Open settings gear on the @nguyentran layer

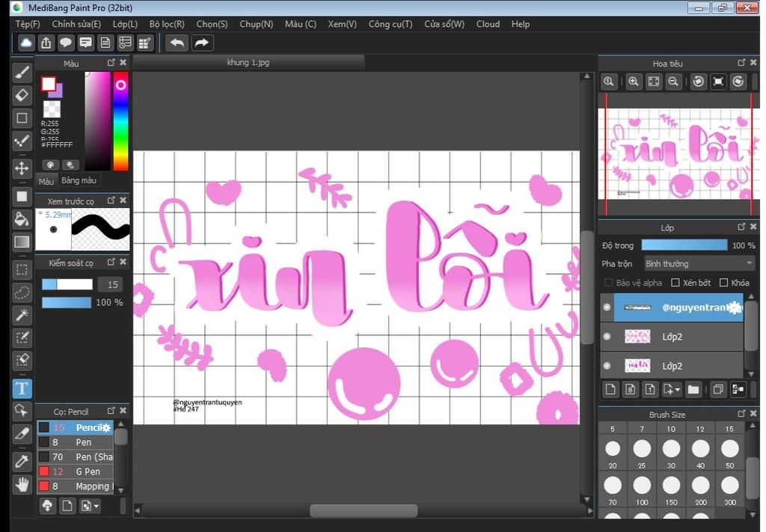pos(734,308)
